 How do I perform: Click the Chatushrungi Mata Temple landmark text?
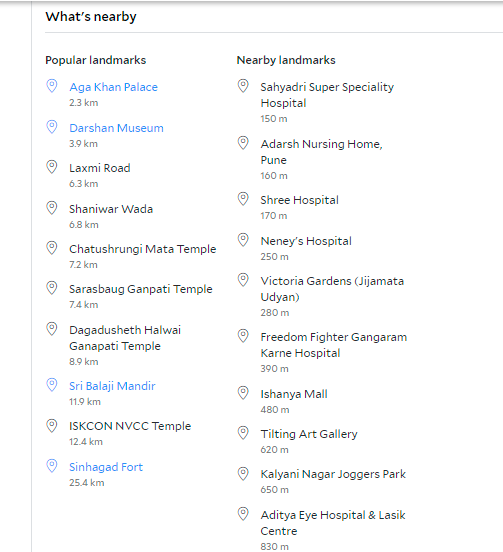click(x=143, y=249)
